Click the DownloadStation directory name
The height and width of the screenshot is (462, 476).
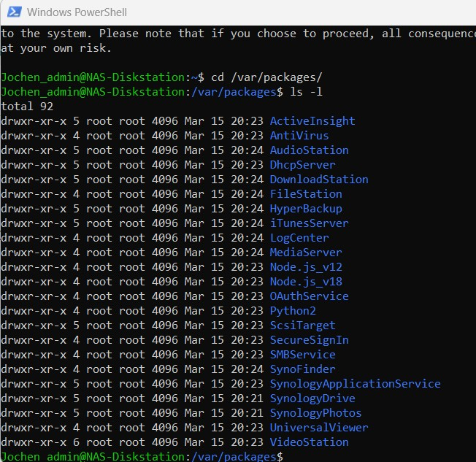pyautogui.click(x=319, y=180)
